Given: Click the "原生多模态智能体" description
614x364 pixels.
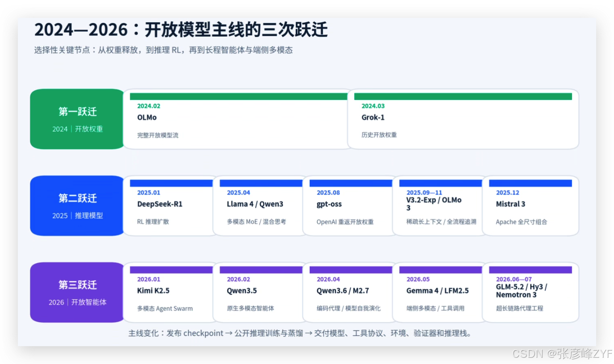Looking at the screenshot, I should [250, 308].
